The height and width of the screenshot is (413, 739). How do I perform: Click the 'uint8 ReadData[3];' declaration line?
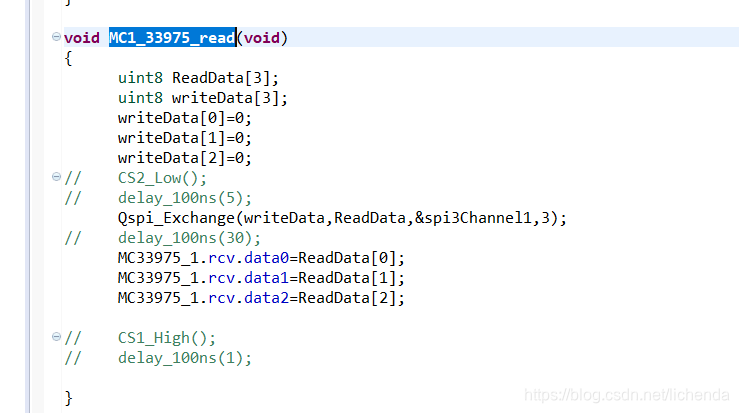click(x=198, y=78)
